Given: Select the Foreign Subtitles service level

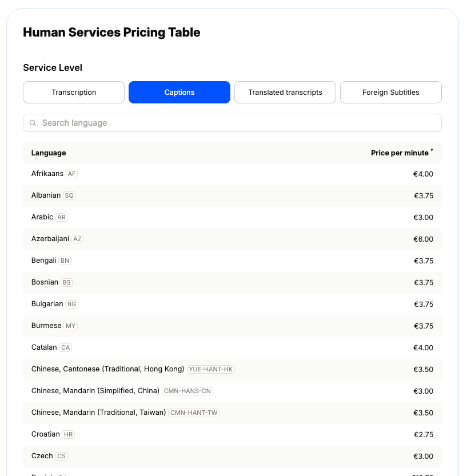Looking at the screenshot, I should click(x=390, y=92).
